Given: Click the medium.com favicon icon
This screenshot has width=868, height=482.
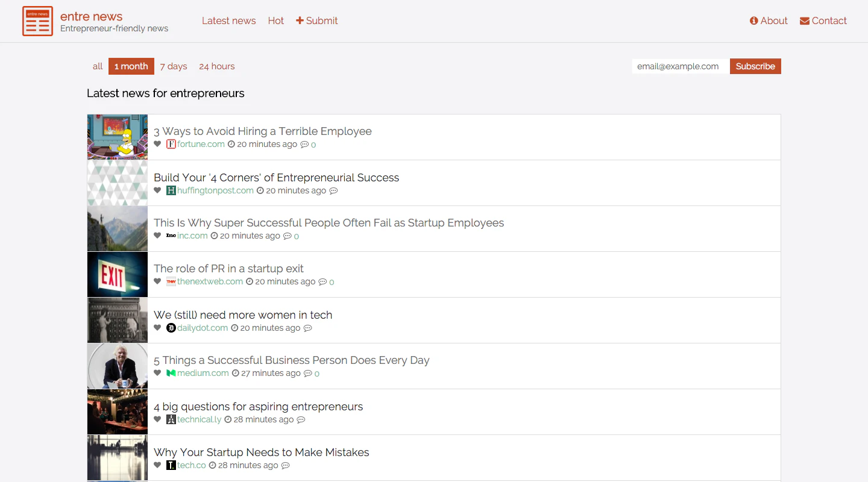Looking at the screenshot, I should coord(171,373).
